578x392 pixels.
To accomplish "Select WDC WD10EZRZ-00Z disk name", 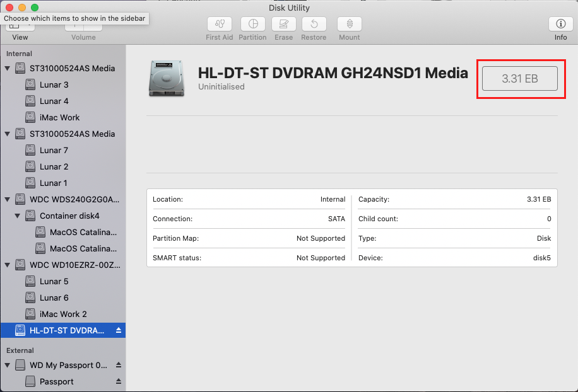I will [x=75, y=265].
